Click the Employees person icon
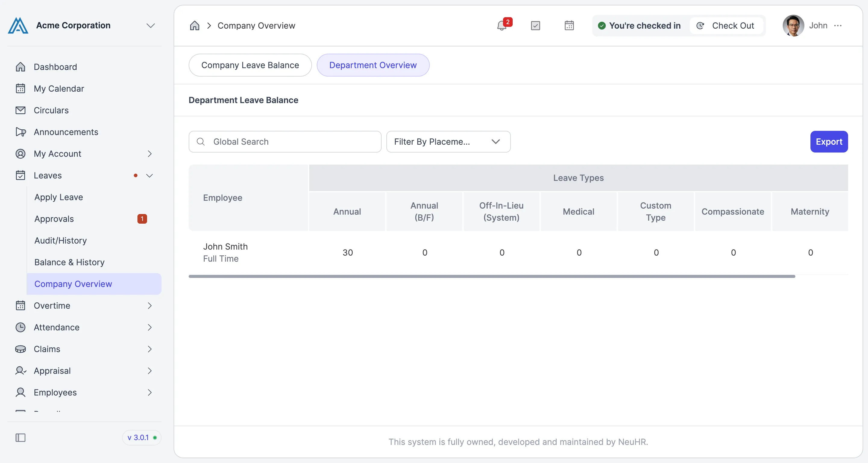 click(20, 392)
